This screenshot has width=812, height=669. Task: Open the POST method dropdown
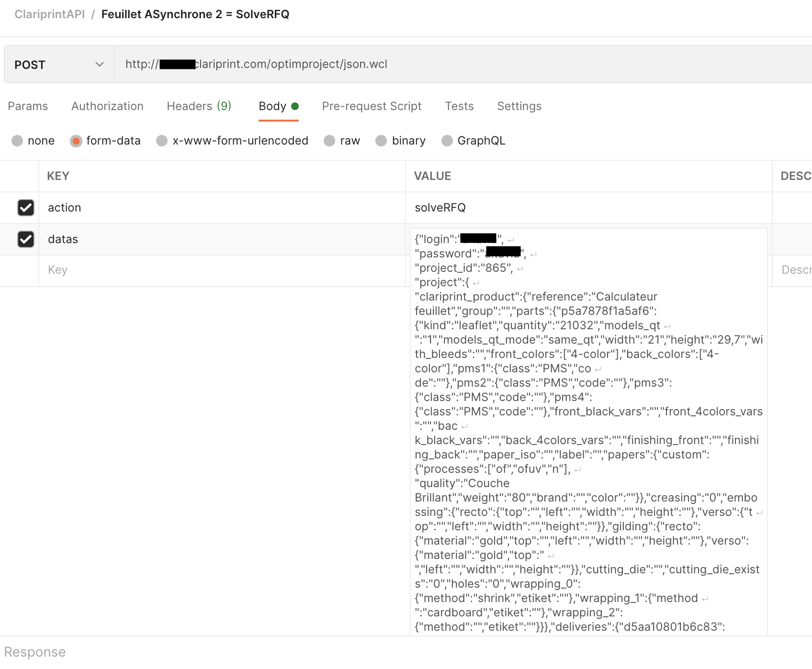pyautogui.click(x=59, y=65)
